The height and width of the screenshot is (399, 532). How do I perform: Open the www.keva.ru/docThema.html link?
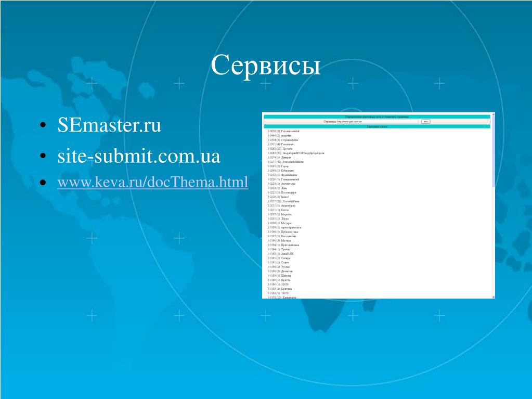(153, 182)
